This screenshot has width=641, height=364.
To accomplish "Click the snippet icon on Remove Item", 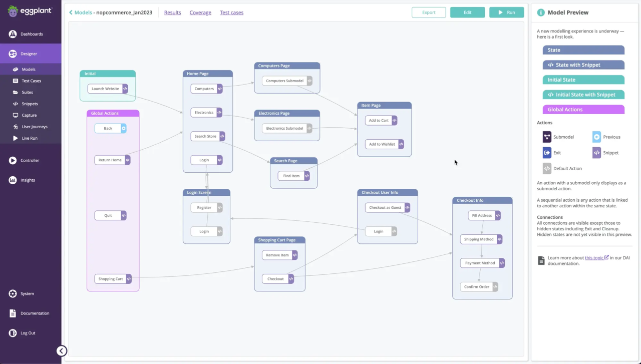I will [294, 255].
